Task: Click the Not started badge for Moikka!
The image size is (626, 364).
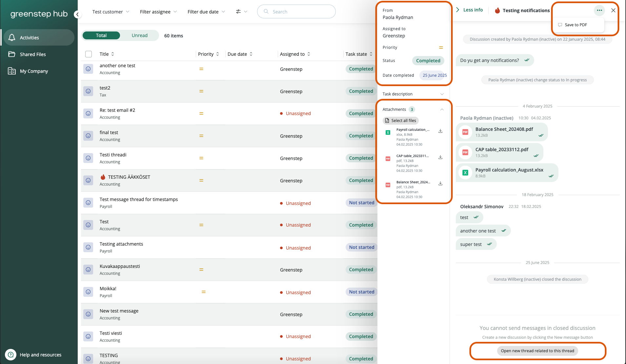Action: coord(361,292)
